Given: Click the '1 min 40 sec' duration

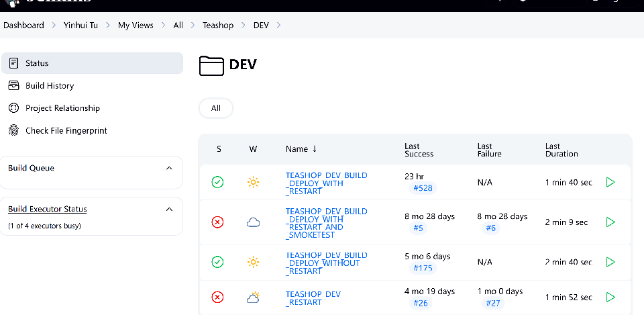Looking at the screenshot, I should point(568,182).
